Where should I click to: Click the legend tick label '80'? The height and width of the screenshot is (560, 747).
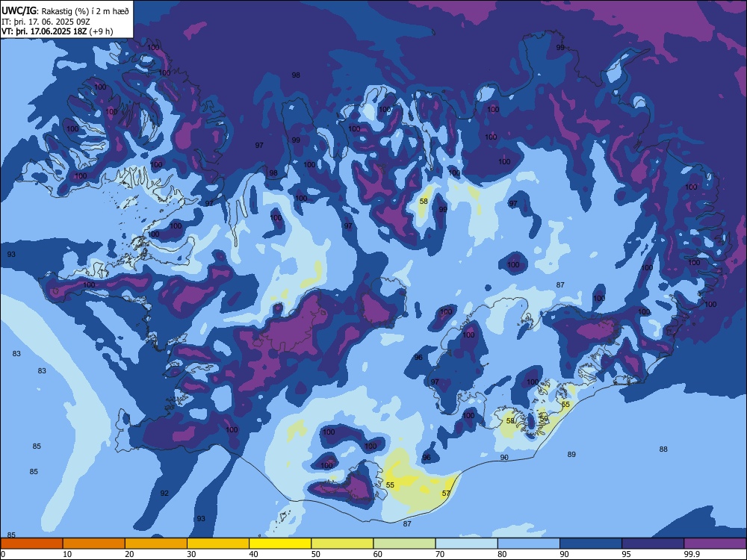coord(502,554)
